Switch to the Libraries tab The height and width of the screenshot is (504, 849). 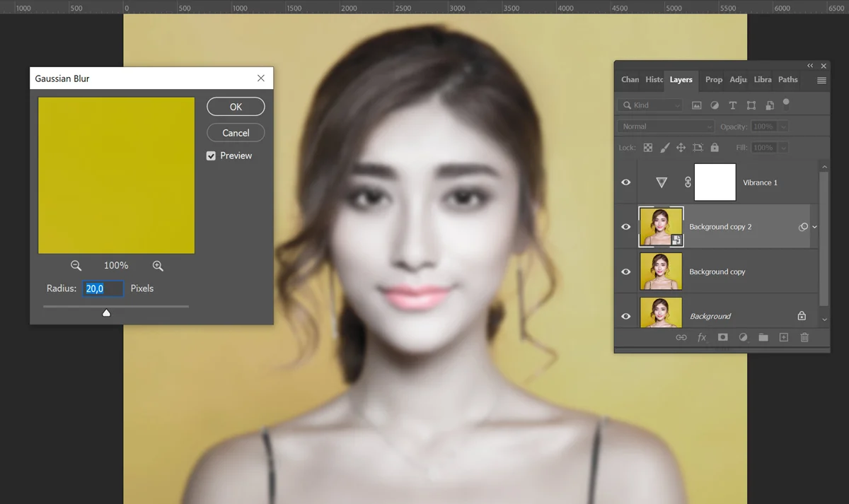pos(763,80)
